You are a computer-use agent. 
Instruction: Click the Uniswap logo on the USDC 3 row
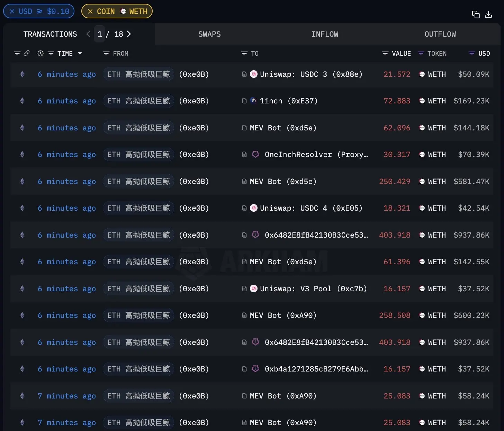[x=254, y=74]
